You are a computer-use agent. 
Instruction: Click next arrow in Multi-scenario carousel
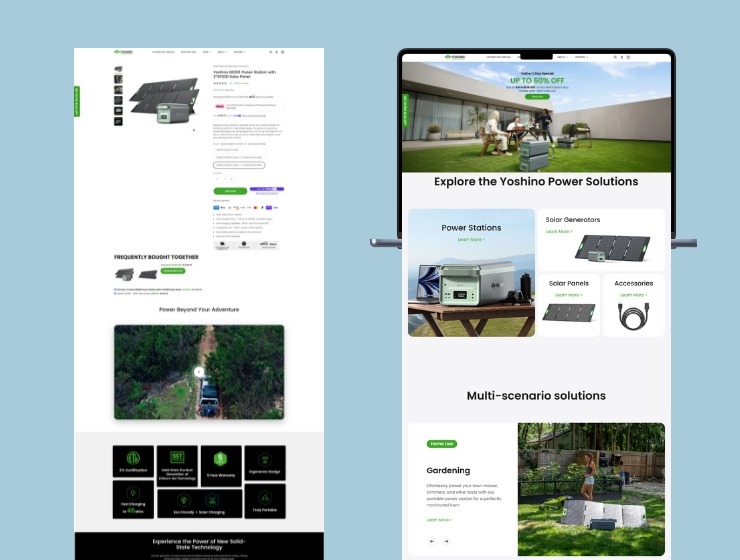(446, 541)
